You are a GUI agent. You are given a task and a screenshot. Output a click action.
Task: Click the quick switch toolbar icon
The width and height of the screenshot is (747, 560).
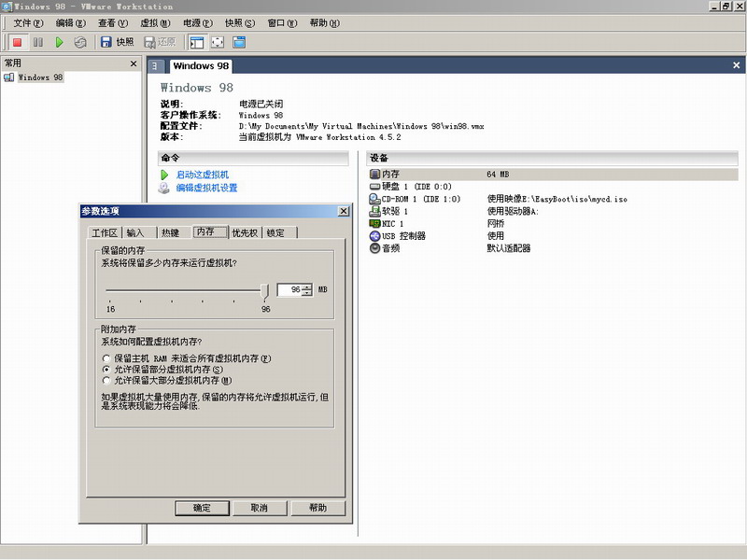coord(239,42)
